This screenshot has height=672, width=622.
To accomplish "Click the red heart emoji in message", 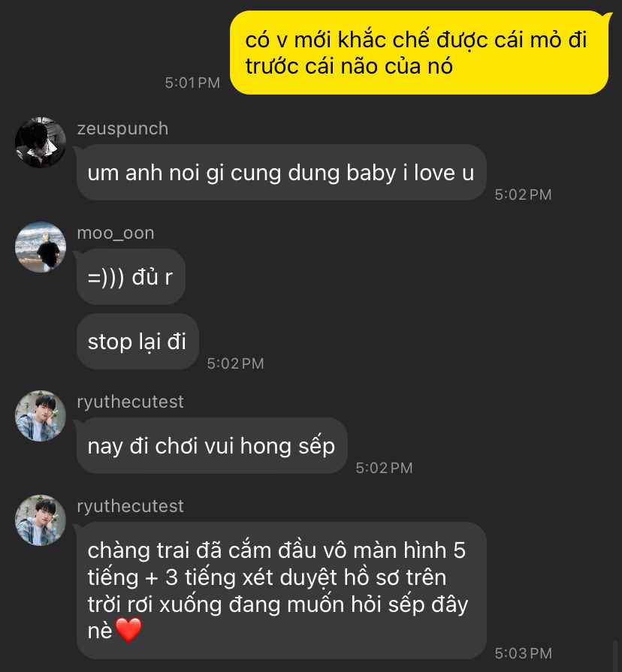I will pos(128,631).
